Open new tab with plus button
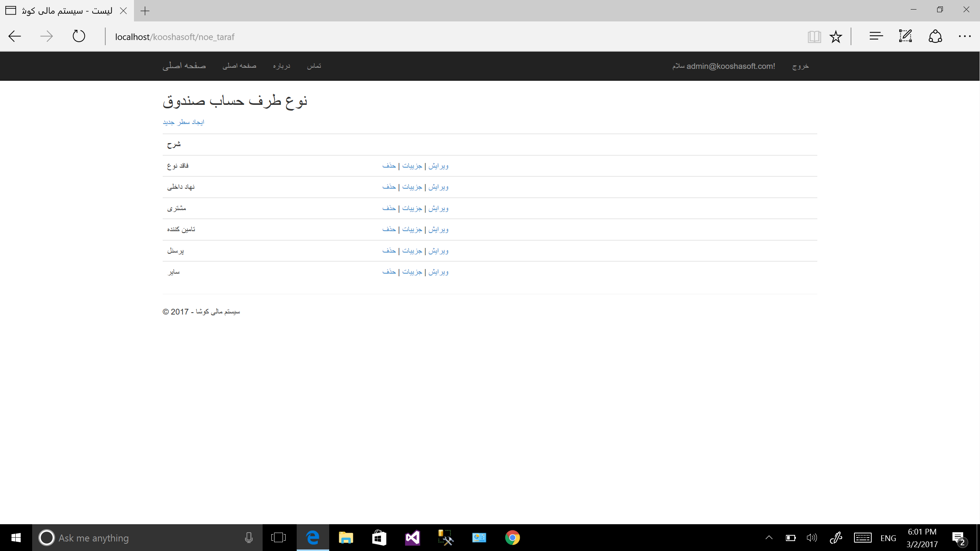Image resolution: width=980 pixels, height=551 pixels. (x=145, y=11)
